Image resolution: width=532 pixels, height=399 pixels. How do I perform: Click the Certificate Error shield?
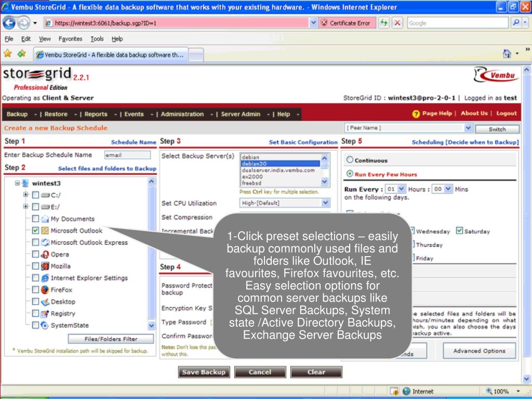tap(324, 23)
